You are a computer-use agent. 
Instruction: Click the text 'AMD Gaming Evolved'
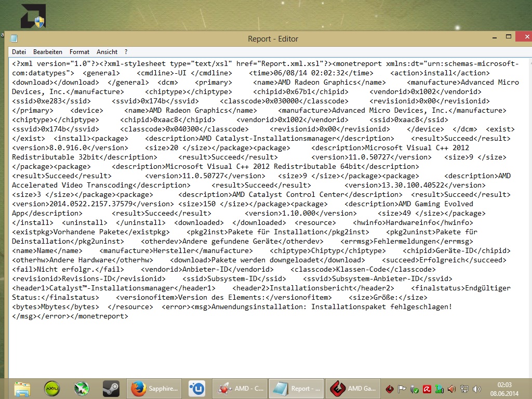[436, 204]
